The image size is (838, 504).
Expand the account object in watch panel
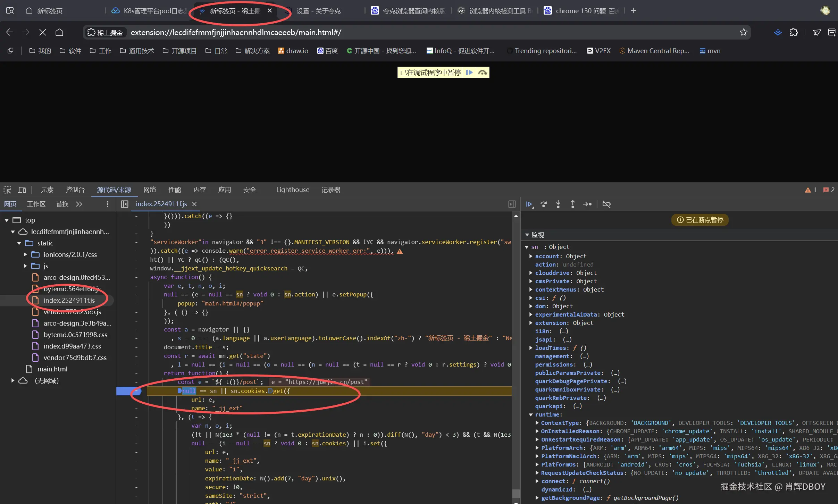click(531, 256)
